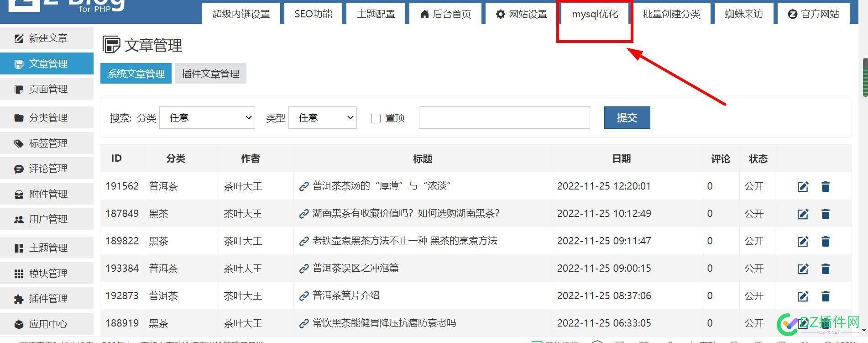
Task: Select ID cell 191562
Action: (122, 186)
